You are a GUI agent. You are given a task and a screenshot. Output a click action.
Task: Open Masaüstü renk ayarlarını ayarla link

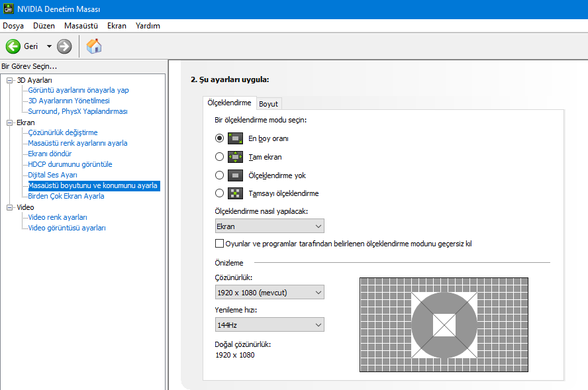pyautogui.click(x=77, y=143)
